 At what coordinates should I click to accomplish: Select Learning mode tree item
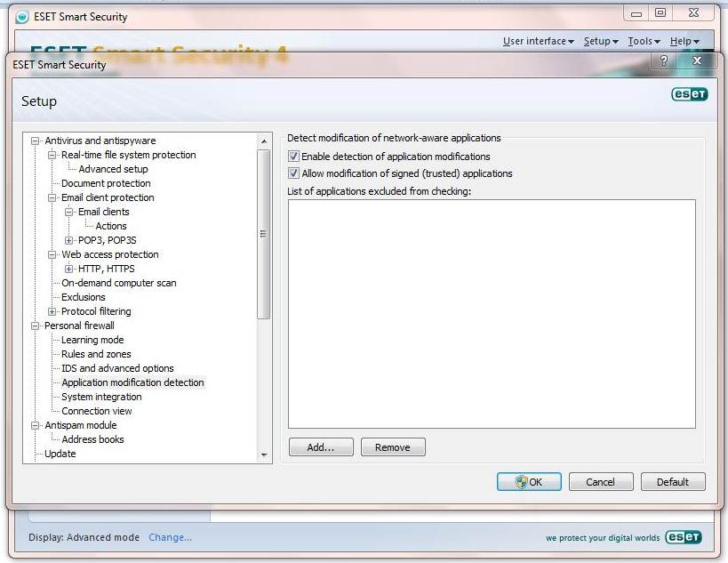(92, 340)
